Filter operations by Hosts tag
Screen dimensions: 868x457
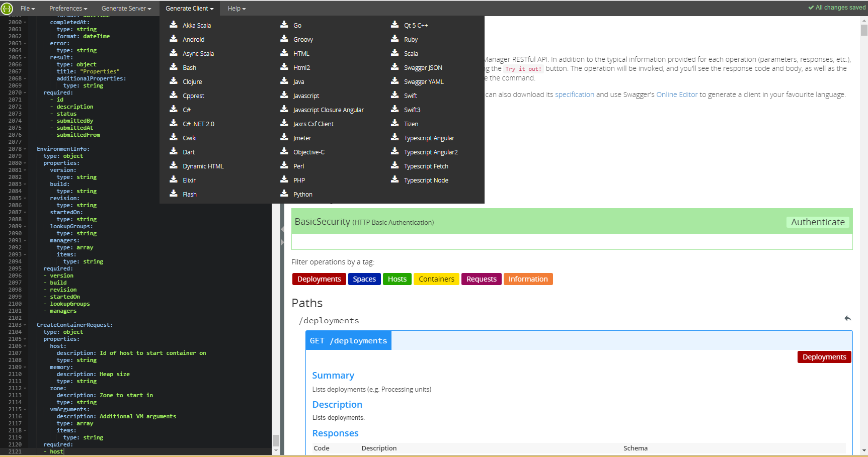[x=397, y=279]
